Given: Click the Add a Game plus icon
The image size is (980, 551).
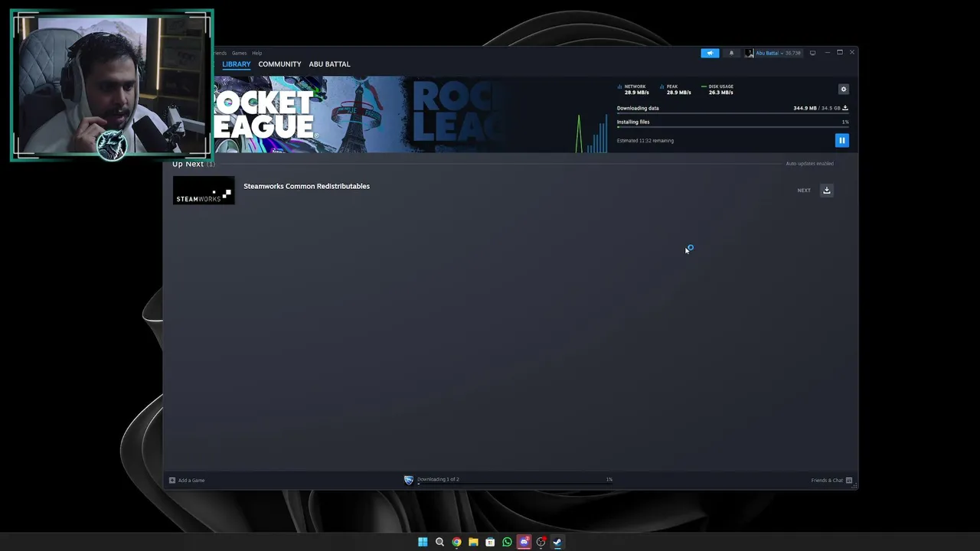Looking at the screenshot, I should click(171, 480).
